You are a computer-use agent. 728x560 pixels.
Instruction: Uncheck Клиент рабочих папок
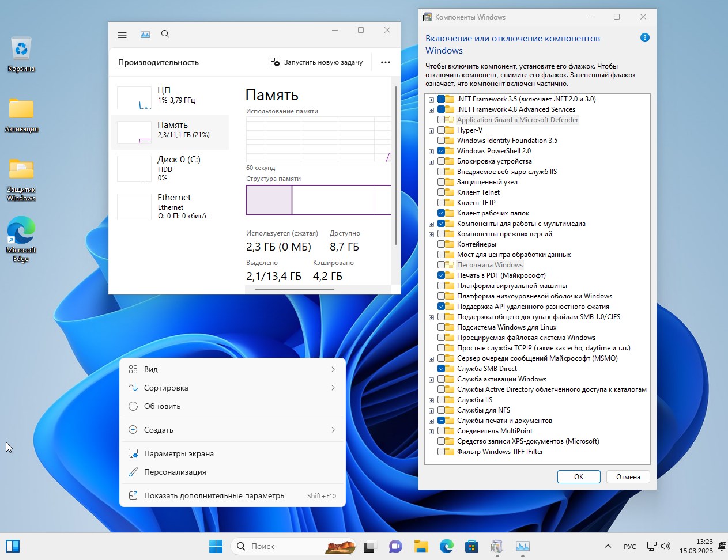[x=441, y=213]
